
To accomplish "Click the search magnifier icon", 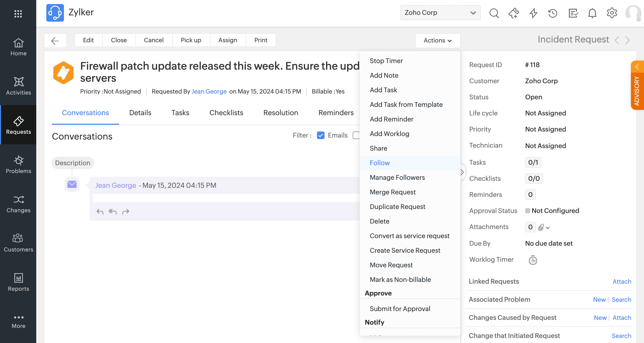I will pos(494,13).
